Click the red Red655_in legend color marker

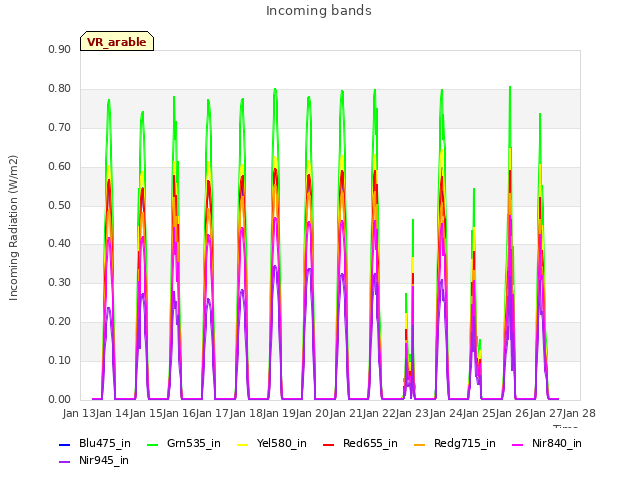(x=329, y=444)
